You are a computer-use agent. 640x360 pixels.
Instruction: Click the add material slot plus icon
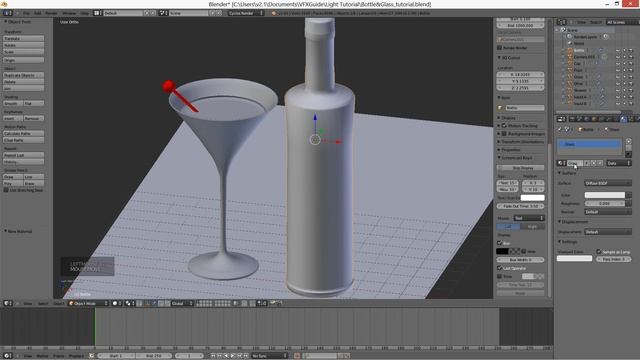pyautogui.click(x=629, y=141)
